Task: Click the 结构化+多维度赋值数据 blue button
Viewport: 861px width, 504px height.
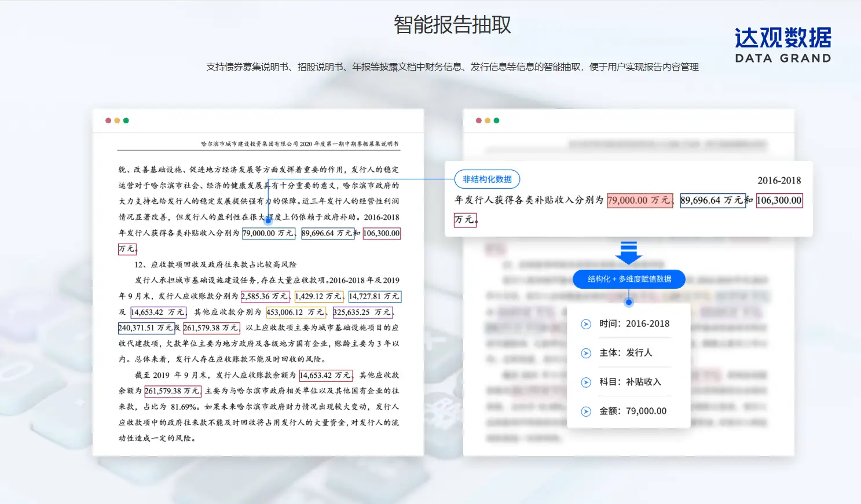Action: tap(629, 279)
